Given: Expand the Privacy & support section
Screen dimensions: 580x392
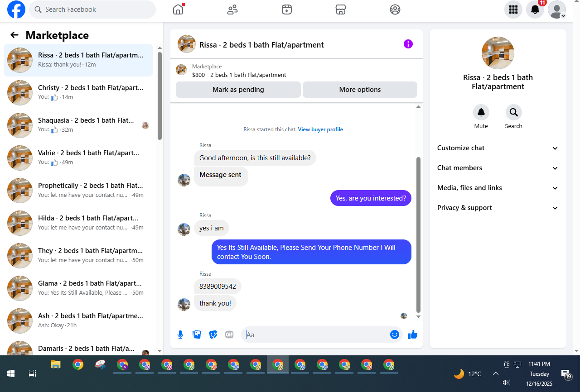Looking at the screenshot, I should [x=498, y=208].
